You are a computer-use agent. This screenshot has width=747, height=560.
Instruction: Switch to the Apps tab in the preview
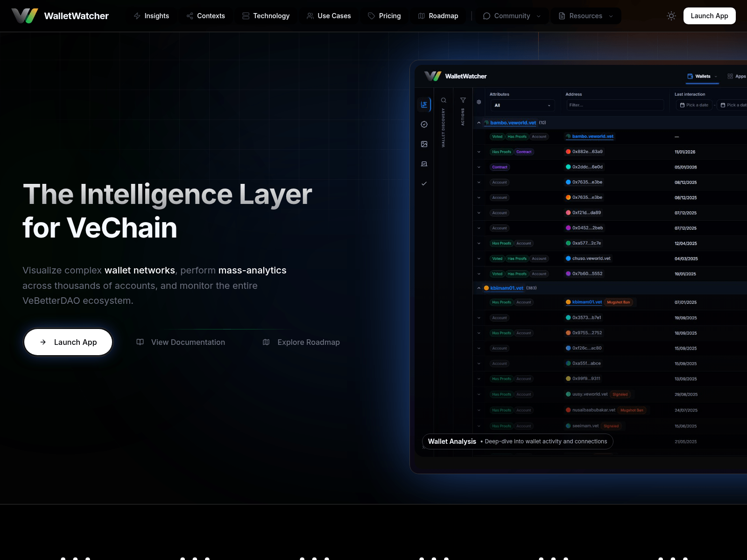(x=736, y=77)
